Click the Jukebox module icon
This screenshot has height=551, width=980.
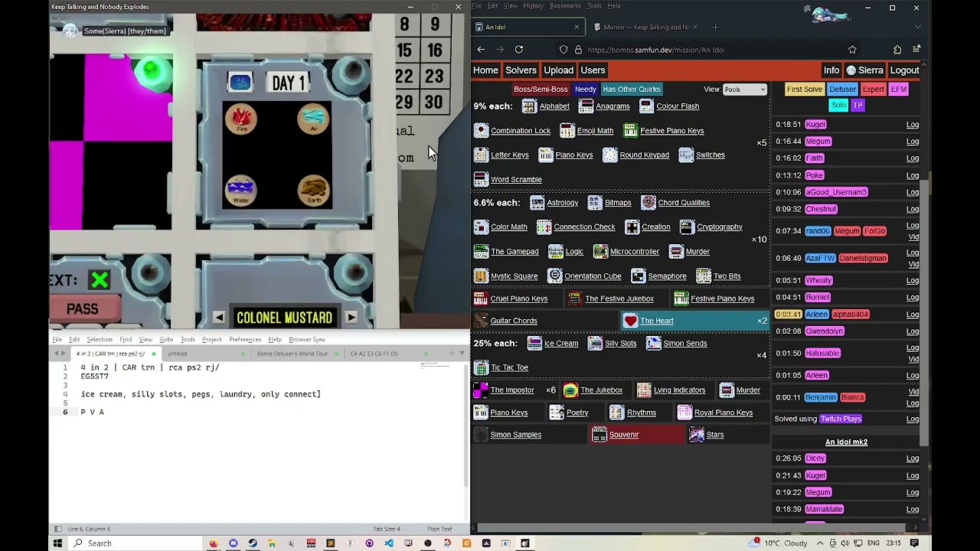point(570,390)
